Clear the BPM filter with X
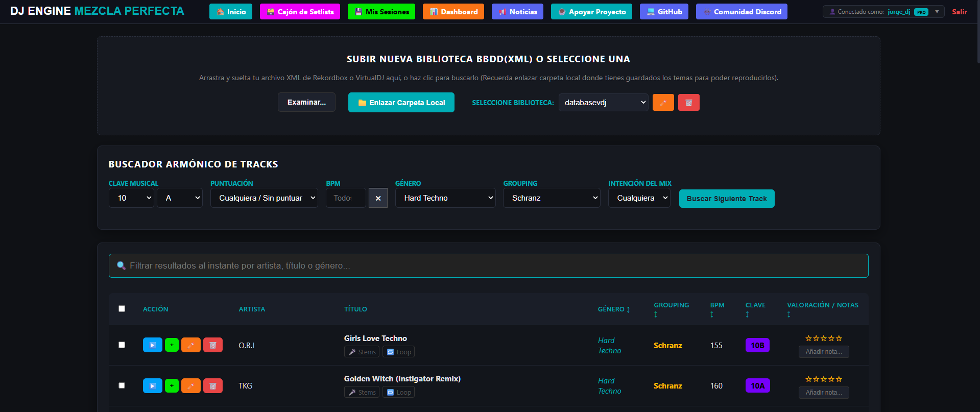Viewport: 980px width, 412px height. (x=378, y=198)
